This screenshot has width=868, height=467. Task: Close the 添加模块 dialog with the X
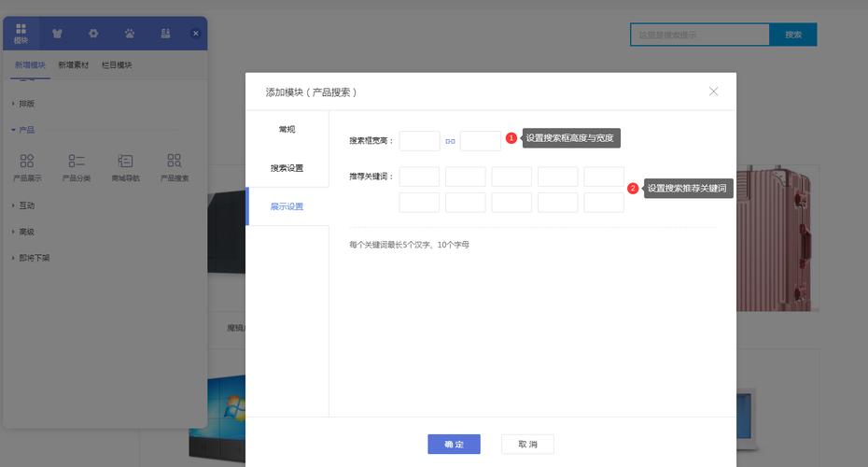pos(714,92)
